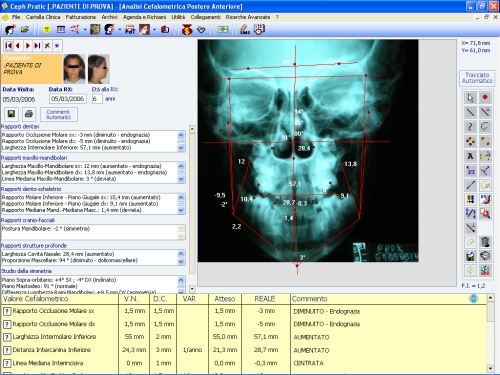Image resolution: width=500 pixels, height=375 pixels.
Task: Save analysis with the floppy disk button
Action: pyautogui.click(x=11, y=114)
